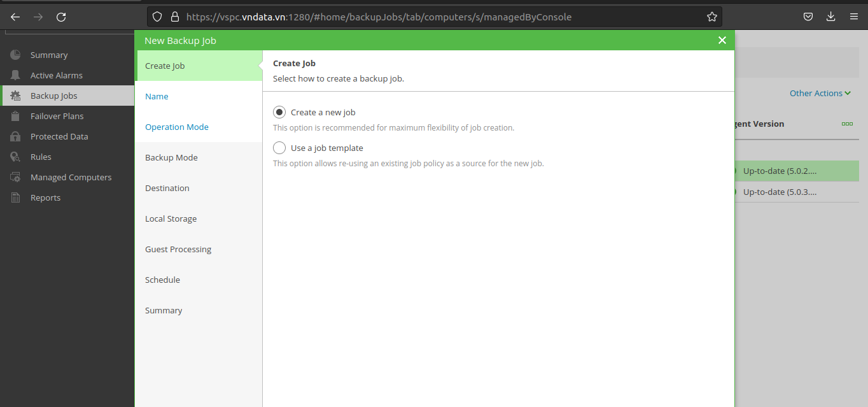This screenshot has height=407, width=868.
Task: Select the Create a new job option
Action: pyautogui.click(x=279, y=113)
